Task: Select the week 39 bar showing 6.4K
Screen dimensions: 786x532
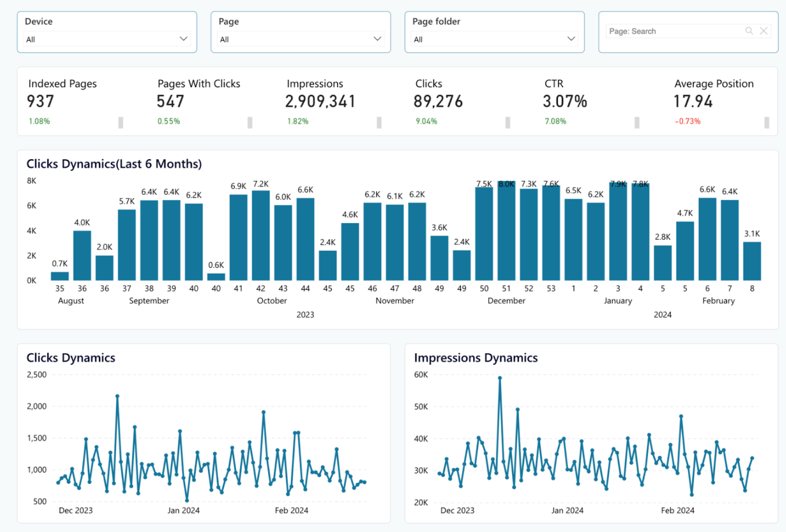Action: (171, 241)
